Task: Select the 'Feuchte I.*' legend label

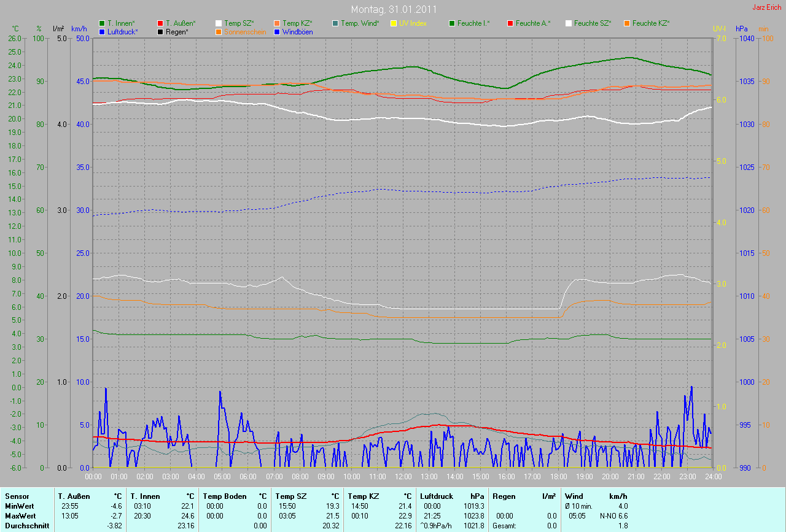Action: (x=473, y=23)
